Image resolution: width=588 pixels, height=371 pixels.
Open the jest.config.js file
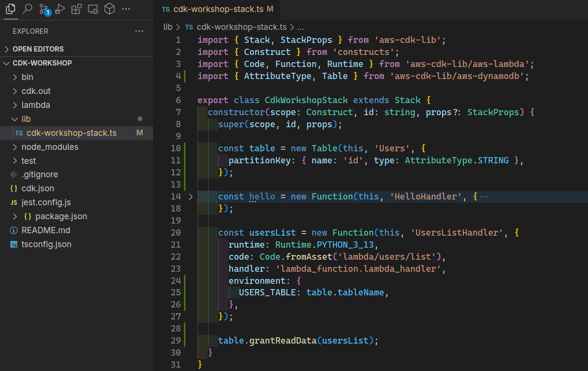pos(77,203)
